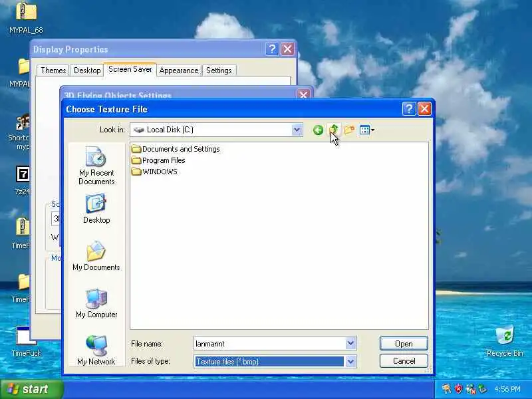Expand the Files of type dropdown
This screenshot has width=532, height=399.
pyautogui.click(x=350, y=361)
